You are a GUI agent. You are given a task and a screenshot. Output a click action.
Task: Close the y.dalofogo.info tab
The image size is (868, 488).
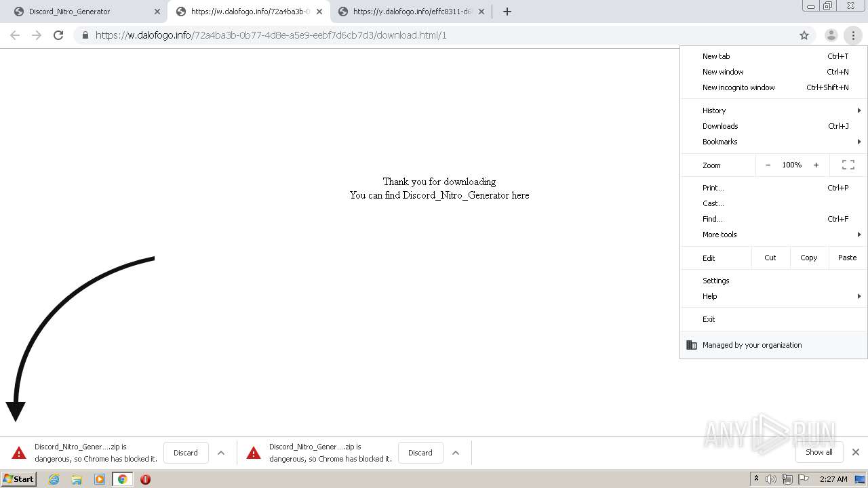click(481, 12)
